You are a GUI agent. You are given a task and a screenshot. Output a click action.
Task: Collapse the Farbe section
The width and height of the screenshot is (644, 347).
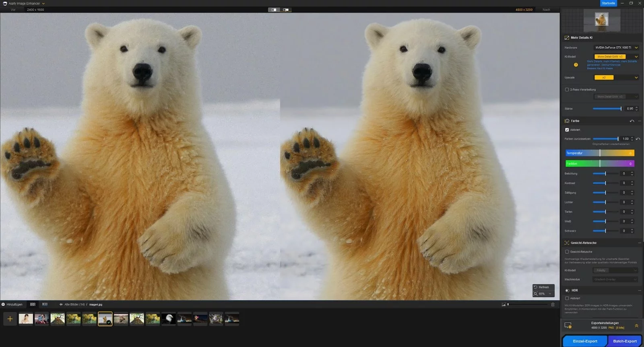click(x=640, y=121)
